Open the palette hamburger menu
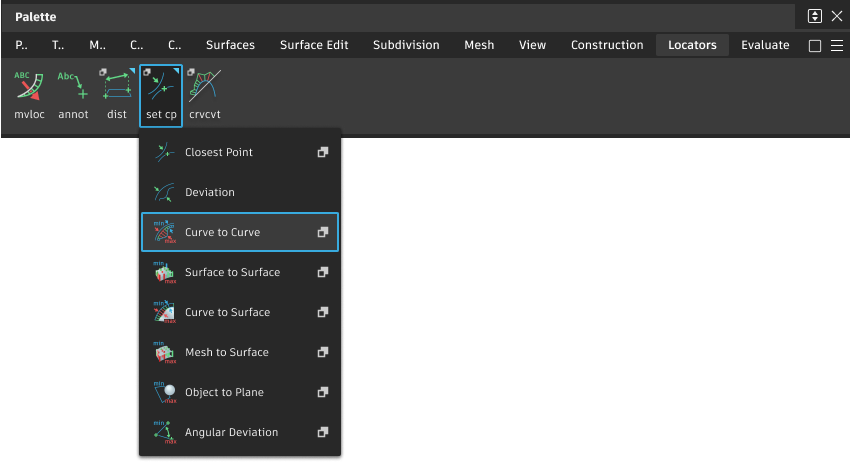Screen dimensions: 850x470 [x=837, y=46]
